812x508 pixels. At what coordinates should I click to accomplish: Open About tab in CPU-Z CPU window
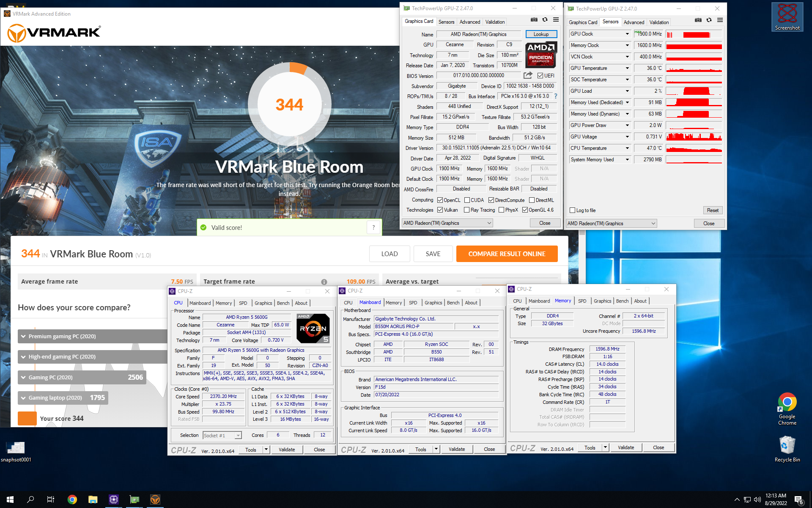pos(301,303)
